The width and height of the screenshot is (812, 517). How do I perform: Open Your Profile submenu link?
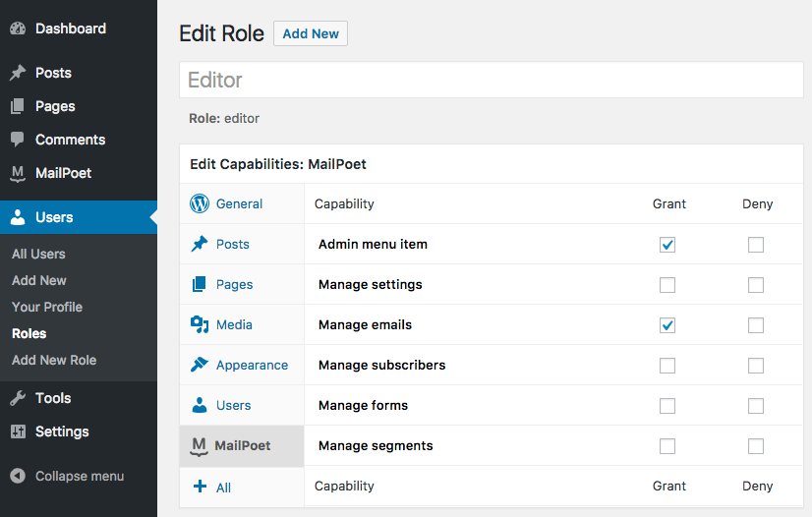pyautogui.click(x=47, y=307)
